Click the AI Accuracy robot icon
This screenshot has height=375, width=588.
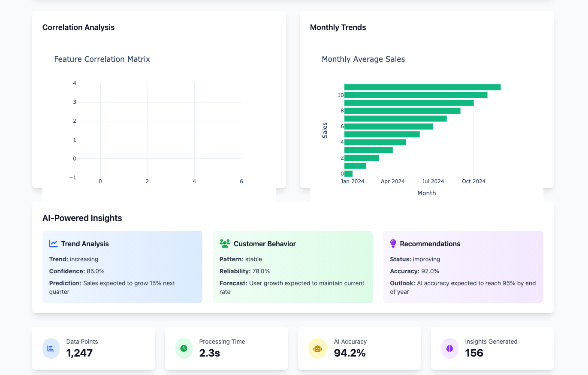[x=317, y=348]
